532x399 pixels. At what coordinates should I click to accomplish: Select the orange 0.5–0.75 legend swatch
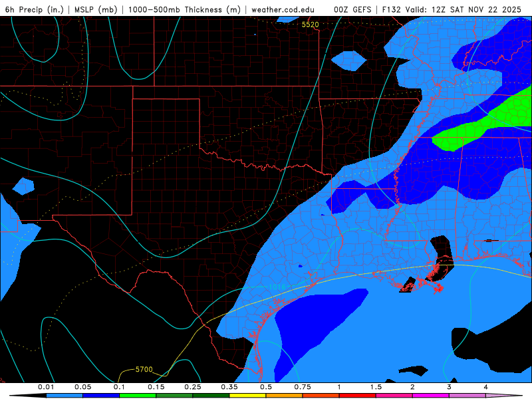click(285, 396)
